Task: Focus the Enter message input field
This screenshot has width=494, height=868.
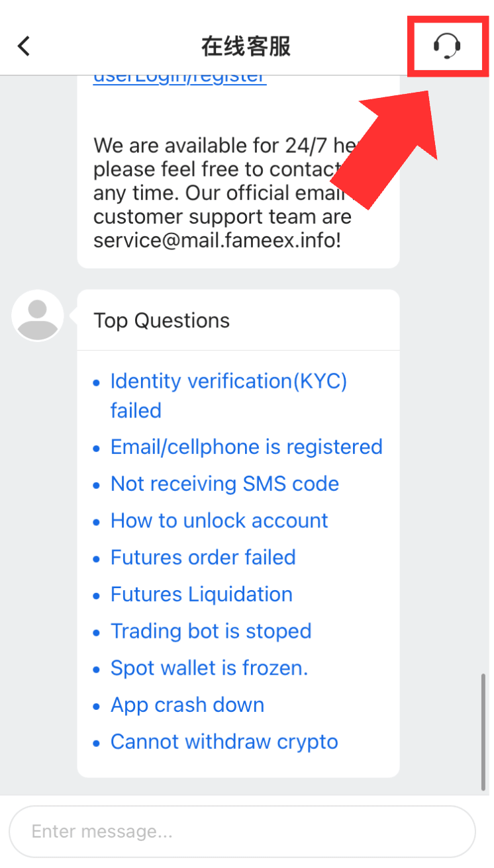Action: 242,832
